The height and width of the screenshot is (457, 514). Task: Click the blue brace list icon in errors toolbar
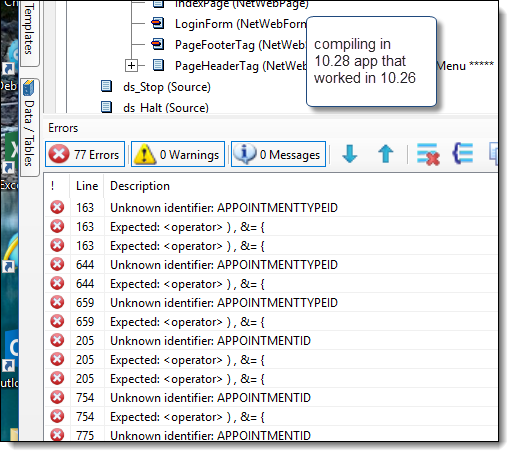(463, 153)
